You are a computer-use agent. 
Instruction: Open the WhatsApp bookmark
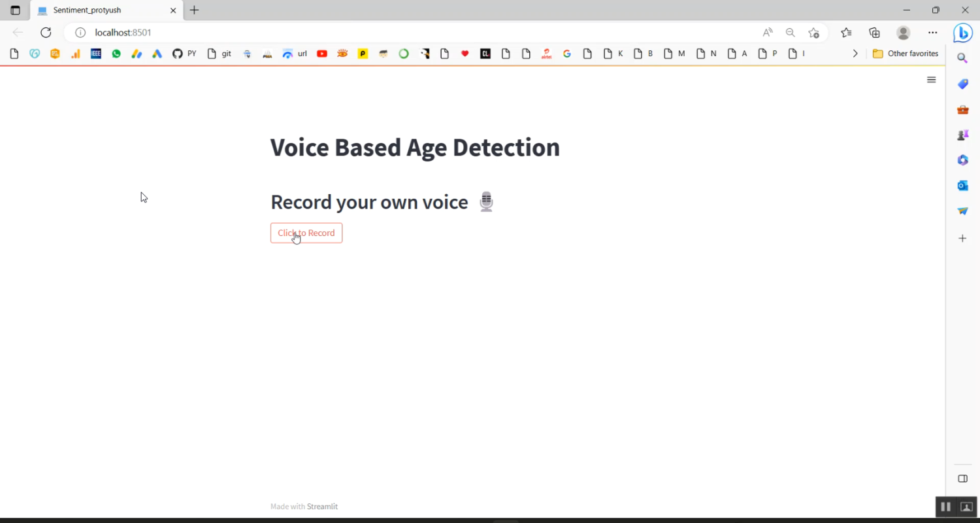coord(116,54)
